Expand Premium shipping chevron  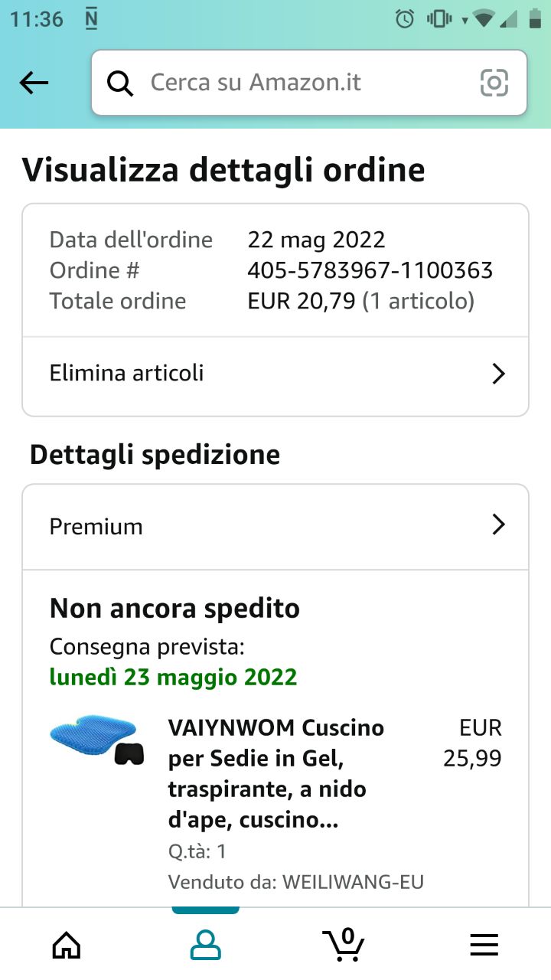coord(498,524)
